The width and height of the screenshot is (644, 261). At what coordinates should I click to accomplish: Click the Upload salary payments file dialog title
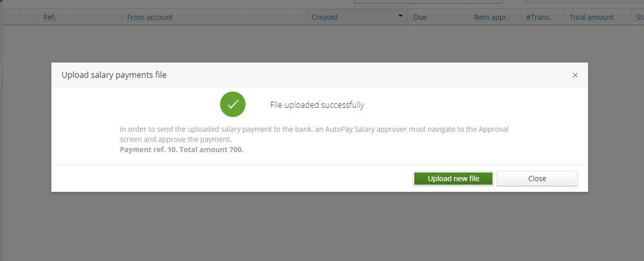point(114,76)
